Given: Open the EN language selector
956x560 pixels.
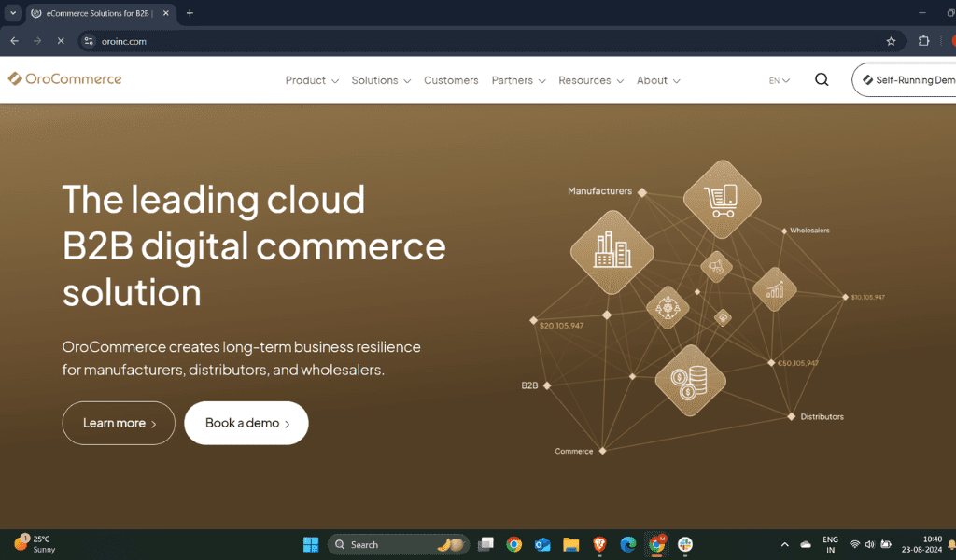Looking at the screenshot, I should tap(780, 80).
